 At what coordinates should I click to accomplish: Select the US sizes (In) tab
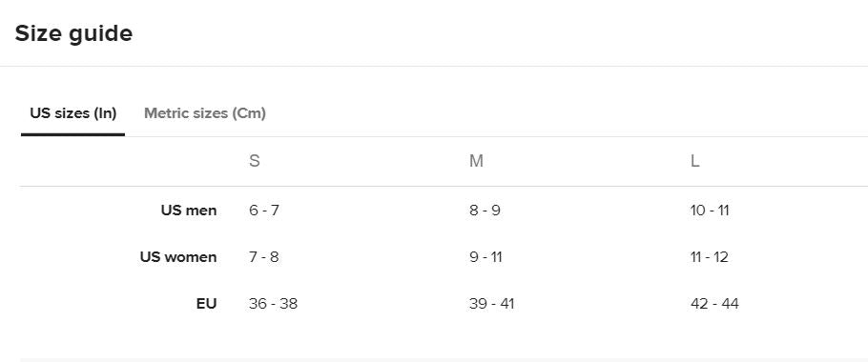(x=73, y=113)
